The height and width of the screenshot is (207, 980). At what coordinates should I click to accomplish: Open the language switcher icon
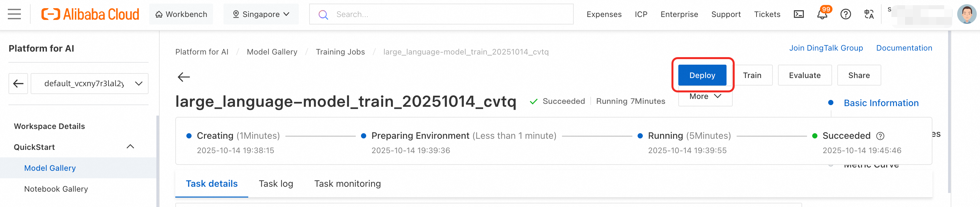tap(869, 14)
